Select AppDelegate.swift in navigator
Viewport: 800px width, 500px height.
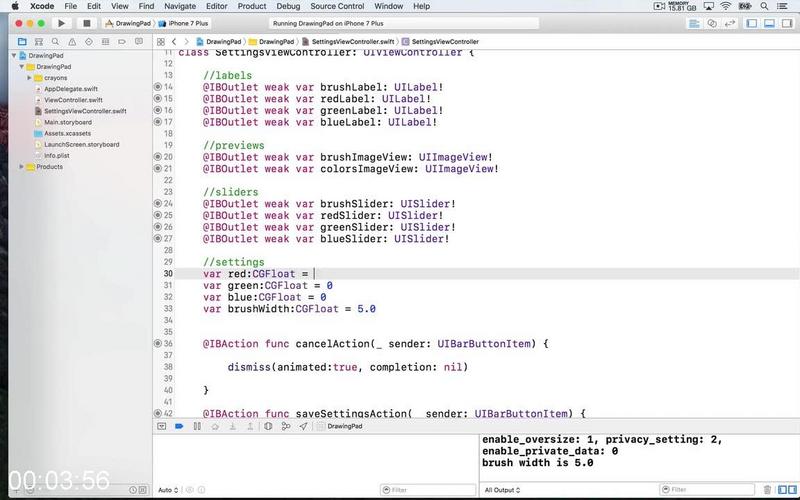(70, 89)
